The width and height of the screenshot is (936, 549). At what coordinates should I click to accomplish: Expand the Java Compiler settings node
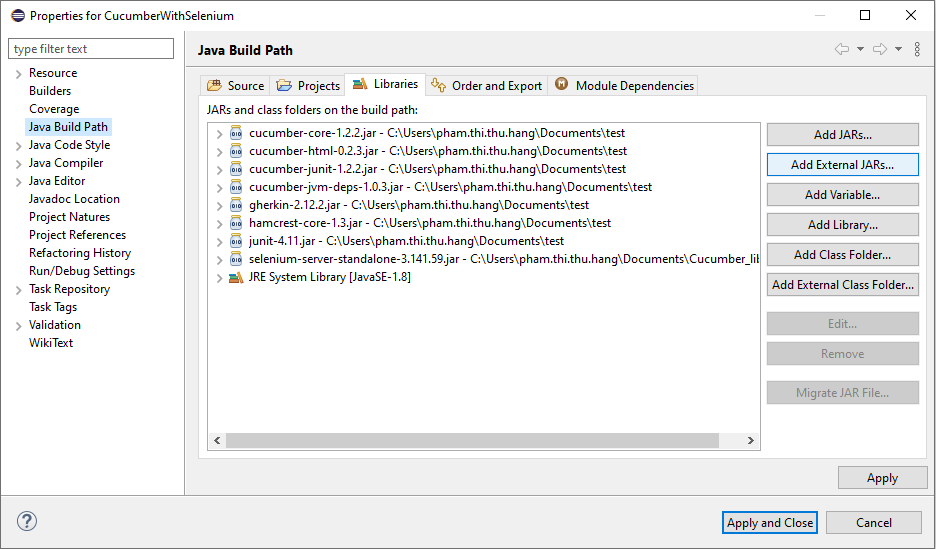[18, 163]
